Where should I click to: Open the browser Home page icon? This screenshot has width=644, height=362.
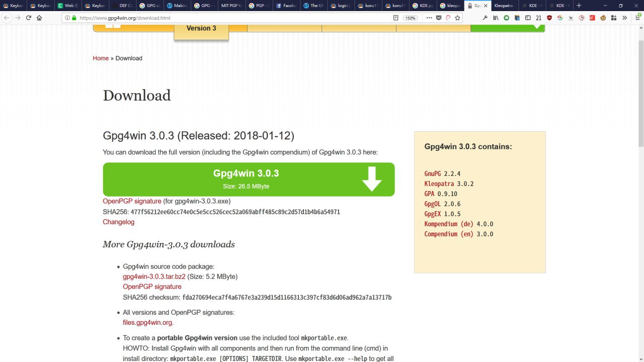click(x=39, y=18)
